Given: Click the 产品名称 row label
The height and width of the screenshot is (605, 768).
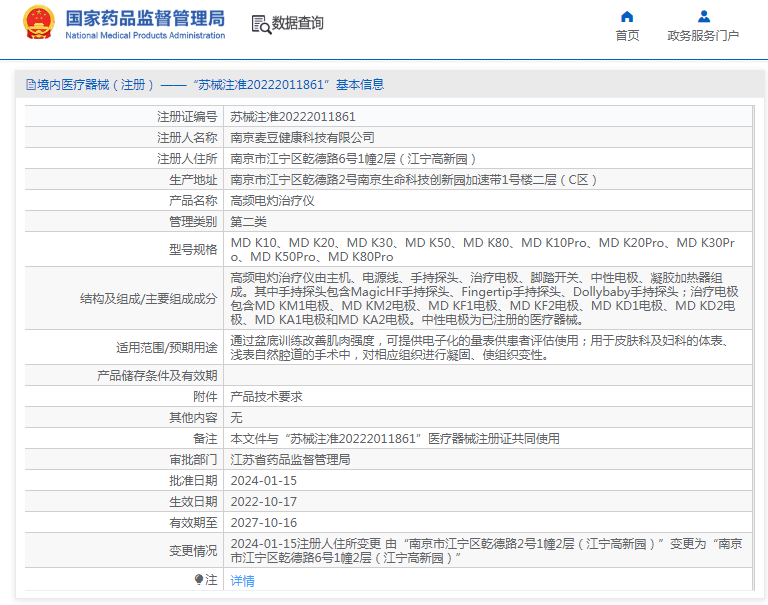Looking at the screenshot, I should click(x=193, y=201).
